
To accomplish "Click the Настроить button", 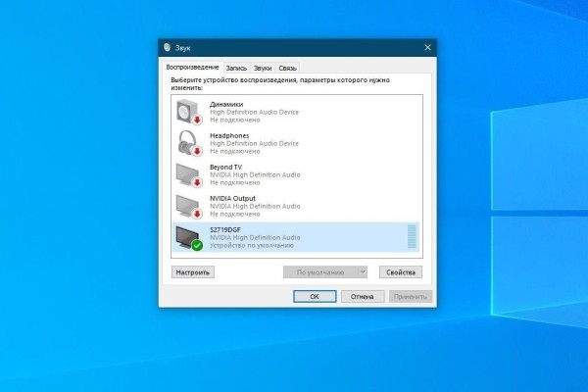I will (192, 271).
